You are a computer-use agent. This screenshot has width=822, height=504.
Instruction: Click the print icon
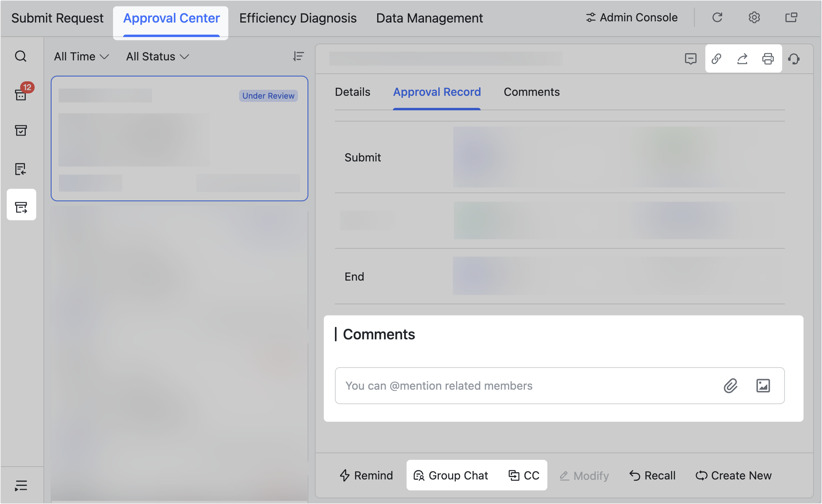point(768,58)
